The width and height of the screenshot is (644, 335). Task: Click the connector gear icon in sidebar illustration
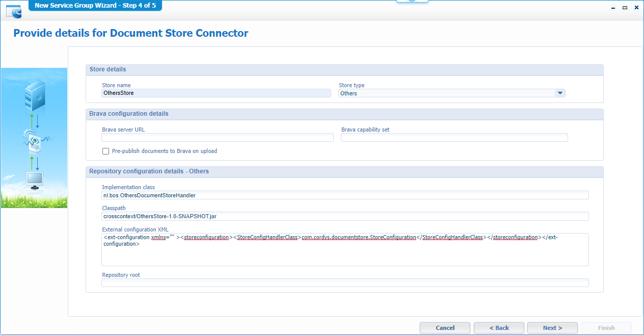[34, 141]
